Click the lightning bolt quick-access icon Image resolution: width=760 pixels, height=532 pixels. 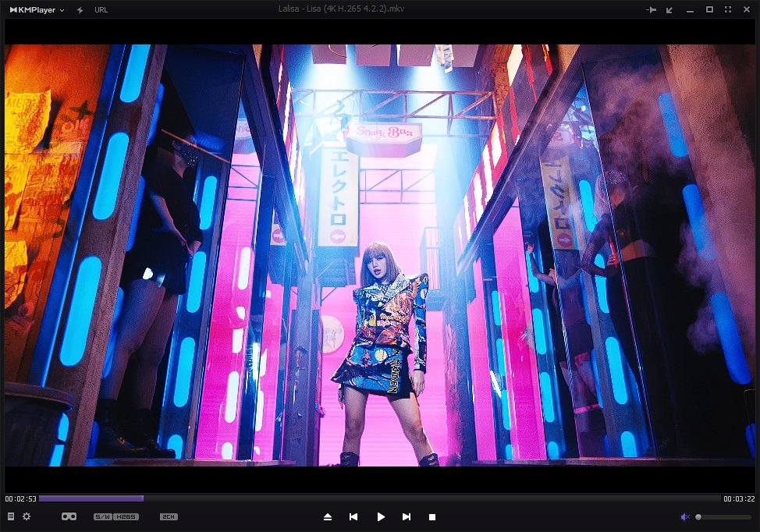pos(80,9)
